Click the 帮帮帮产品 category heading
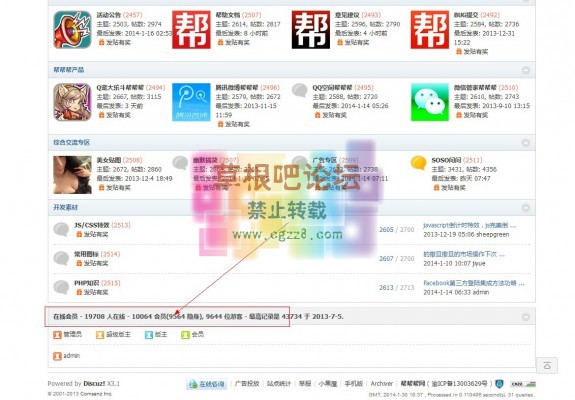575x400 pixels. (69, 70)
